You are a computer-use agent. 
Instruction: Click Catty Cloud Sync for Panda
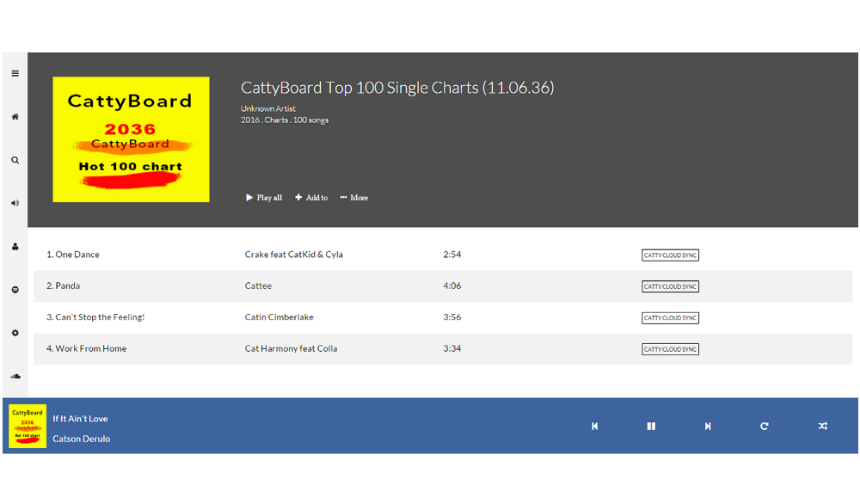pos(670,286)
